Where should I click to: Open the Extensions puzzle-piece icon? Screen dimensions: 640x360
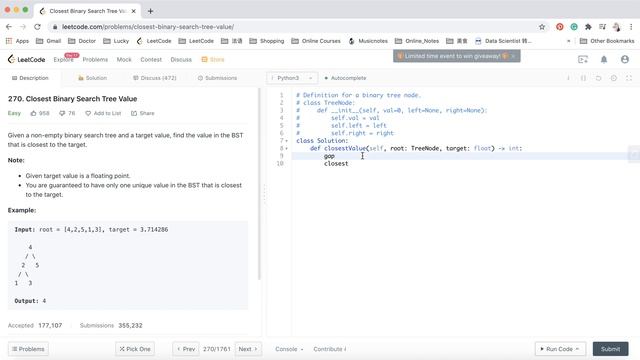588,27
